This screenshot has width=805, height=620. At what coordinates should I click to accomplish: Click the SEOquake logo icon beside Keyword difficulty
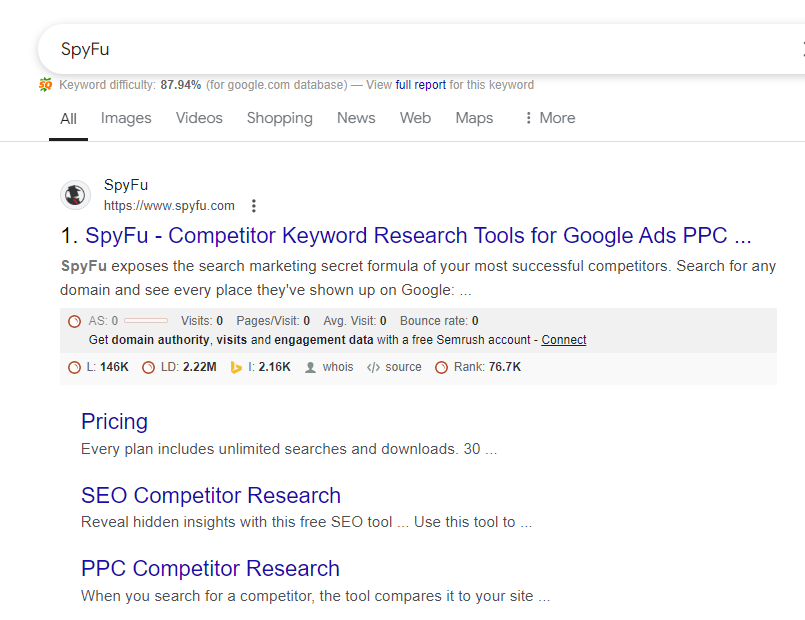[45, 85]
